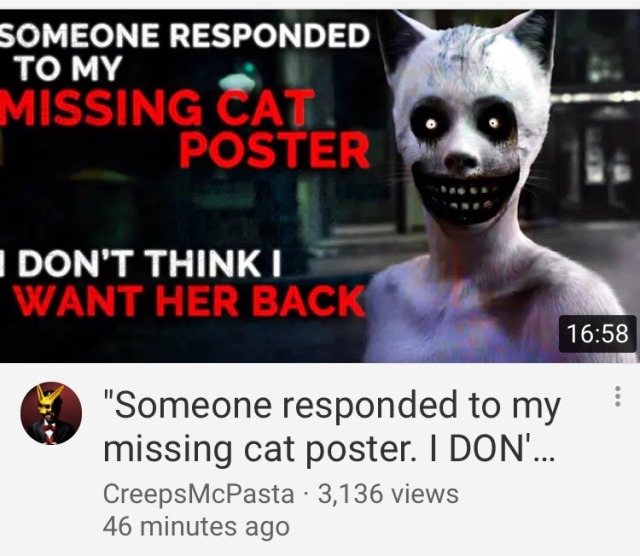The width and height of the screenshot is (640, 556).
Task: Click the 16:58 duration badge
Action: coord(598,334)
